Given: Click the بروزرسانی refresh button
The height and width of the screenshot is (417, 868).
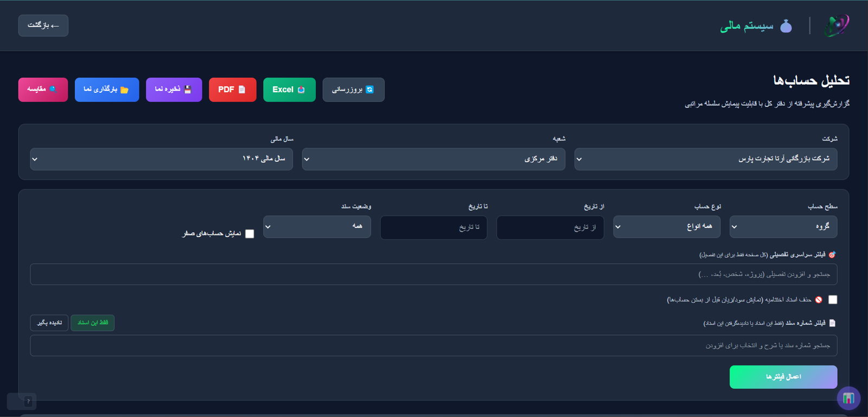Looking at the screenshot, I should point(353,90).
